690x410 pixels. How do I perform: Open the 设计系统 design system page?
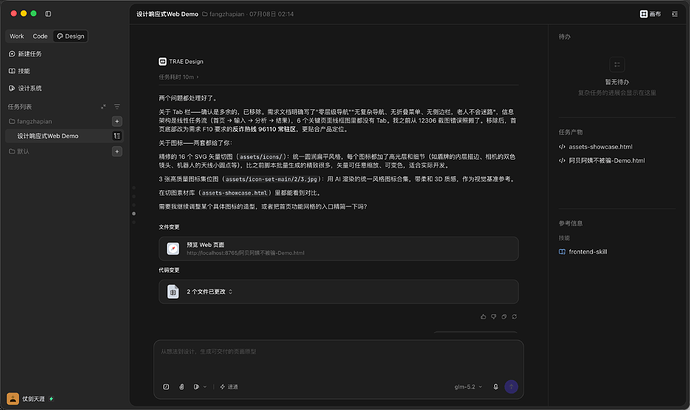pos(25,88)
